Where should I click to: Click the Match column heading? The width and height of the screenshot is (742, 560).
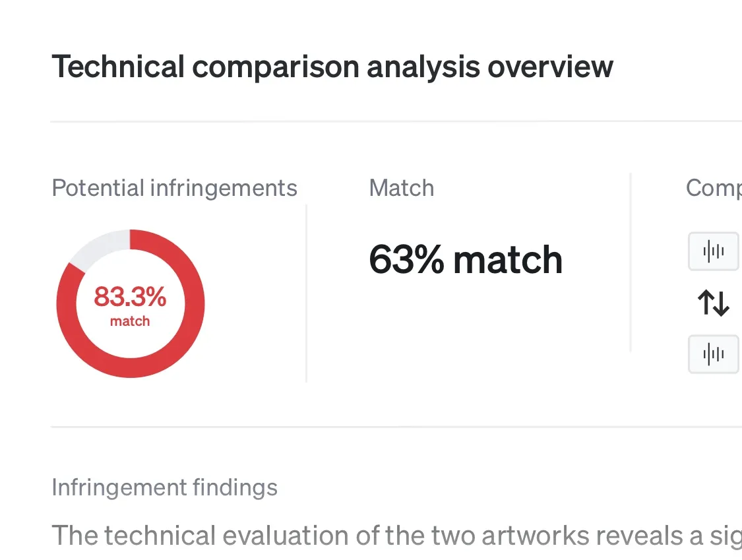click(x=401, y=188)
